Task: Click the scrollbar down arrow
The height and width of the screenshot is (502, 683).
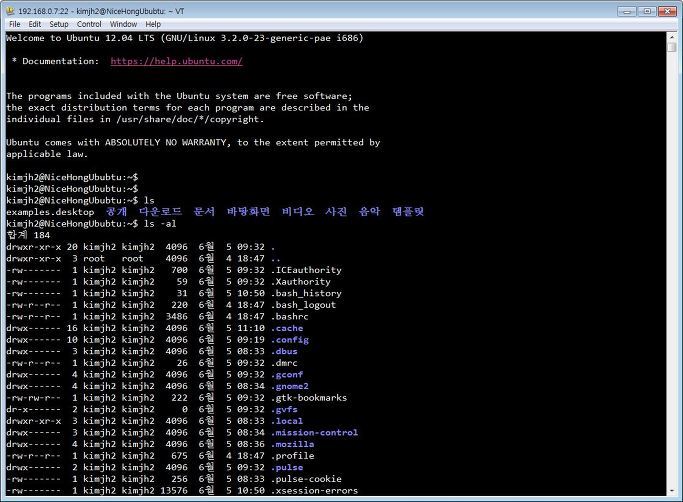Action: coord(671,492)
